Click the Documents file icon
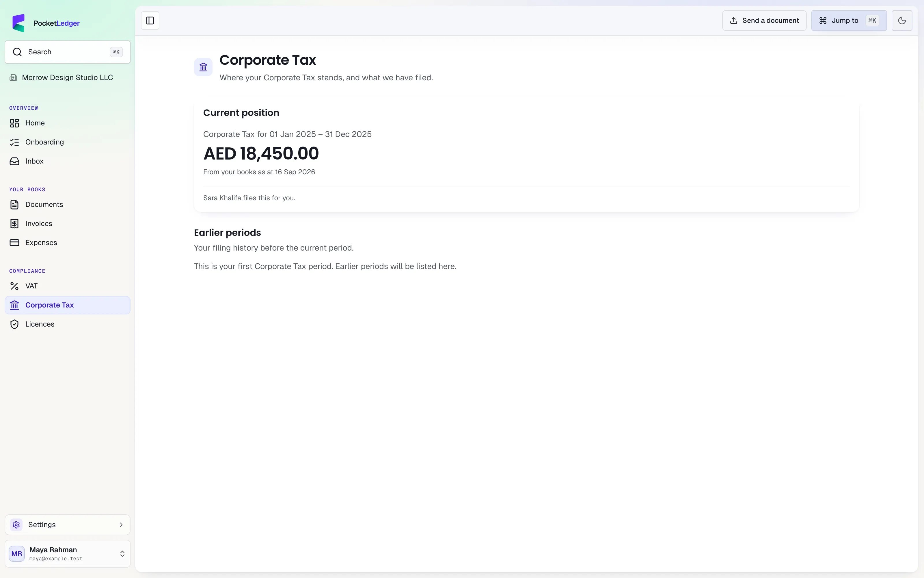 (x=14, y=205)
